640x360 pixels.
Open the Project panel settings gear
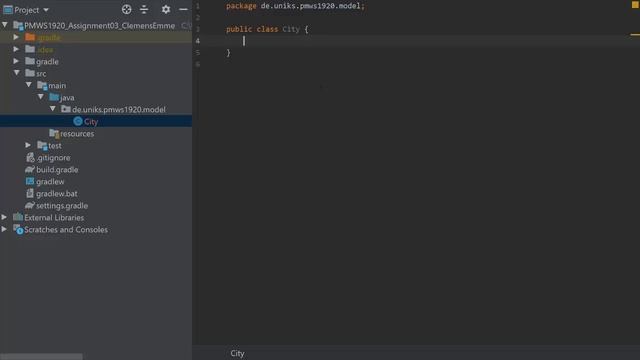pyautogui.click(x=166, y=9)
